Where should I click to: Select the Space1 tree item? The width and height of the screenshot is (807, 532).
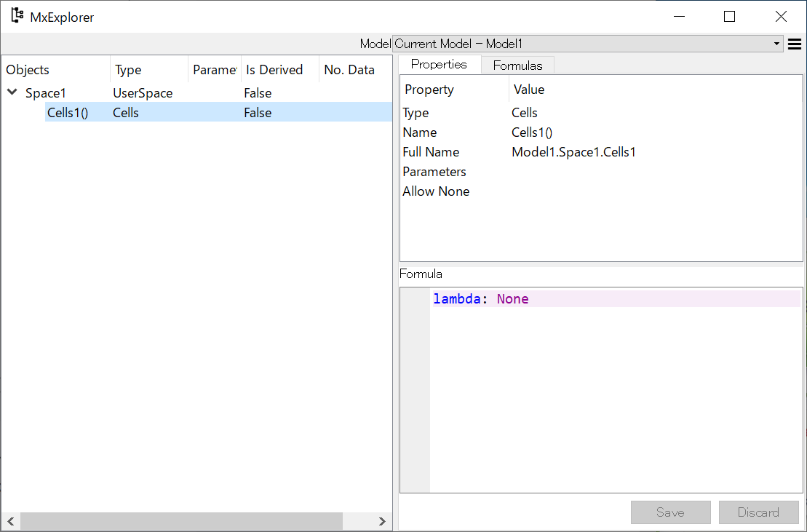pos(46,93)
